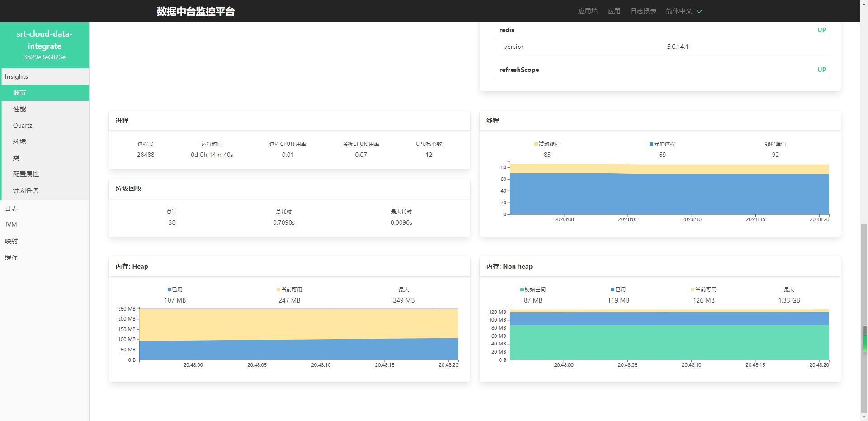
Task: Click the 系统CPU使用率 value 0.07
Action: click(361, 155)
